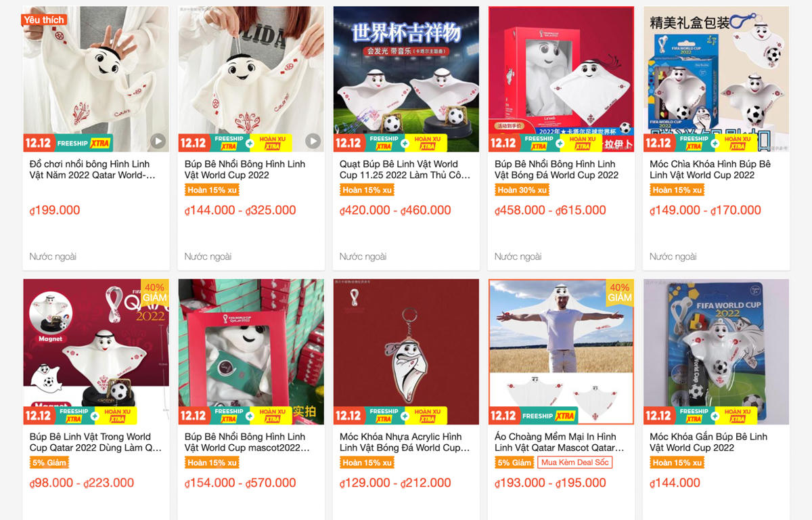This screenshot has height=520, width=812.
Task: Open Búp Bê Nhồi Bông mascot2022 product title
Action: coord(247,442)
